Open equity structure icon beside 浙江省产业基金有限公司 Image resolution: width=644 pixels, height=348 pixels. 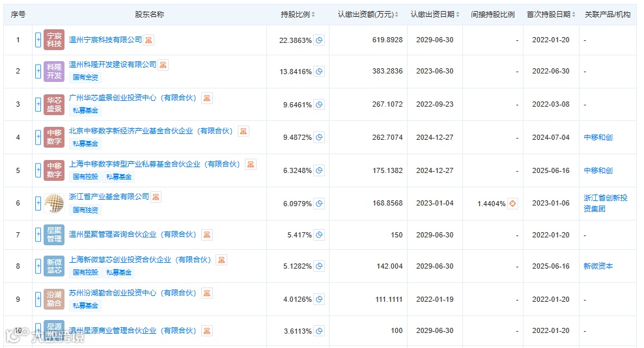156,197
